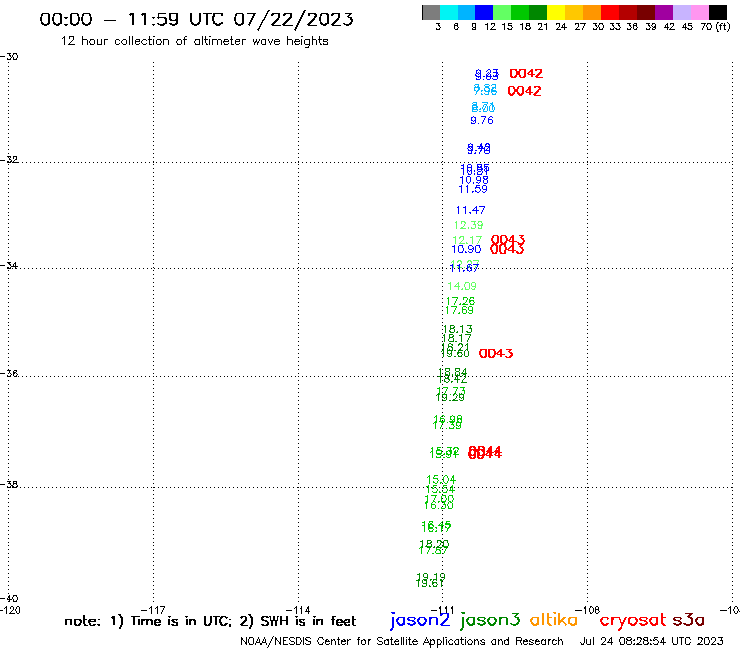Click the wave height value 12.17
This screenshot has width=740, height=650.
point(467,240)
